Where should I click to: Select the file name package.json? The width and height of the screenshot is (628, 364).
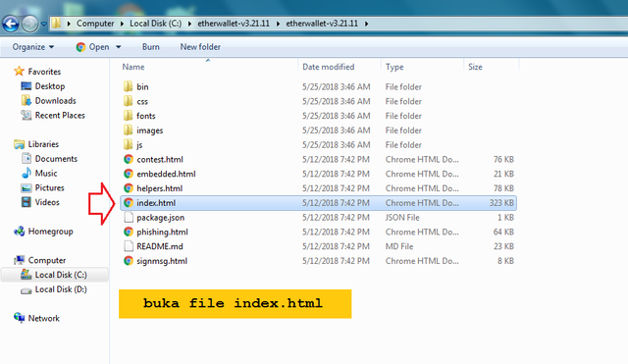(x=161, y=218)
